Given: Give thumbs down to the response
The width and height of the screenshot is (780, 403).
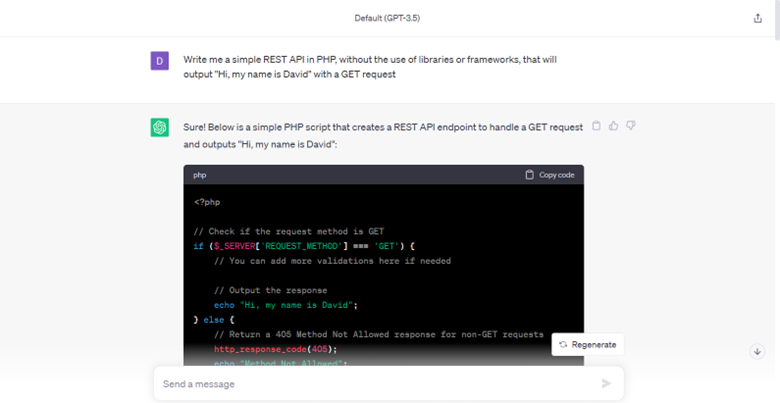Looking at the screenshot, I should [630, 126].
